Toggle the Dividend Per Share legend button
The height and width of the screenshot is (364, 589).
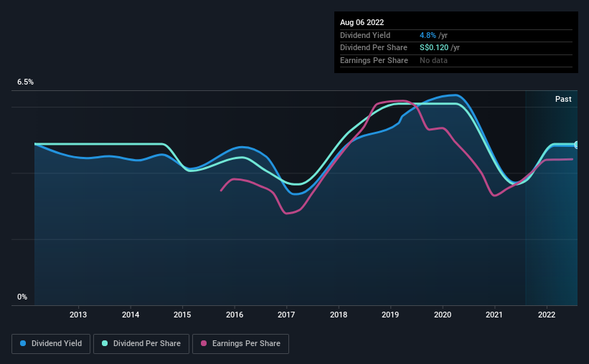[141, 344]
